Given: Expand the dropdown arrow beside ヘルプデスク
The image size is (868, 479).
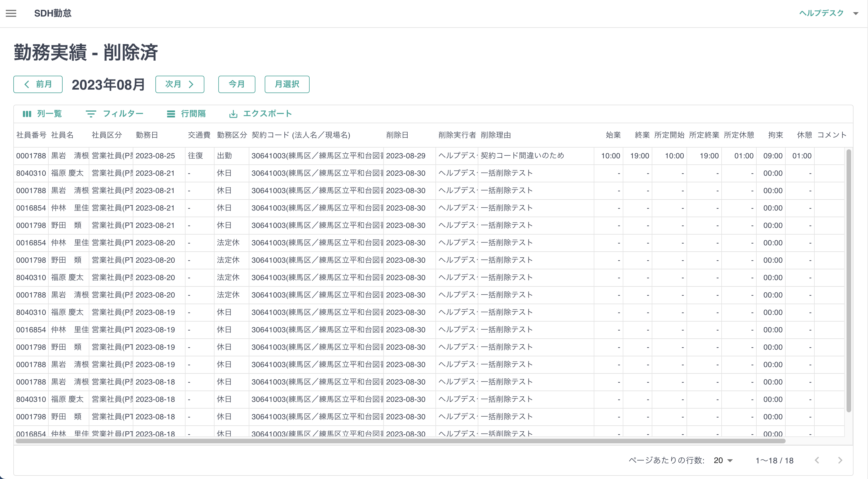Looking at the screenshot, I should [856, 13].
